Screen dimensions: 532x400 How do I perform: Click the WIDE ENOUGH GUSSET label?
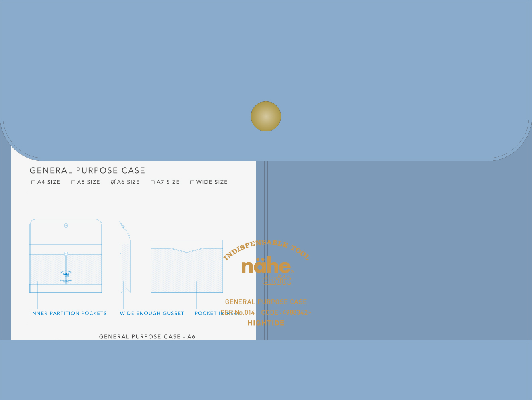point(152,313)
